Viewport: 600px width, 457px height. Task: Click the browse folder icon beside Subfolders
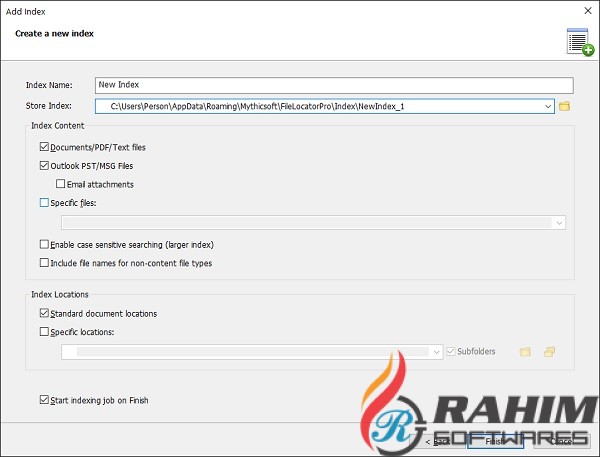click(x=525, y=351)
